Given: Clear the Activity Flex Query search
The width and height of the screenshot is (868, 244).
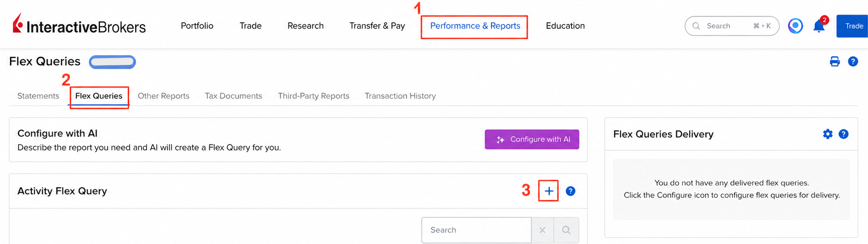Looking at the screenshot, I should [543, 230].
